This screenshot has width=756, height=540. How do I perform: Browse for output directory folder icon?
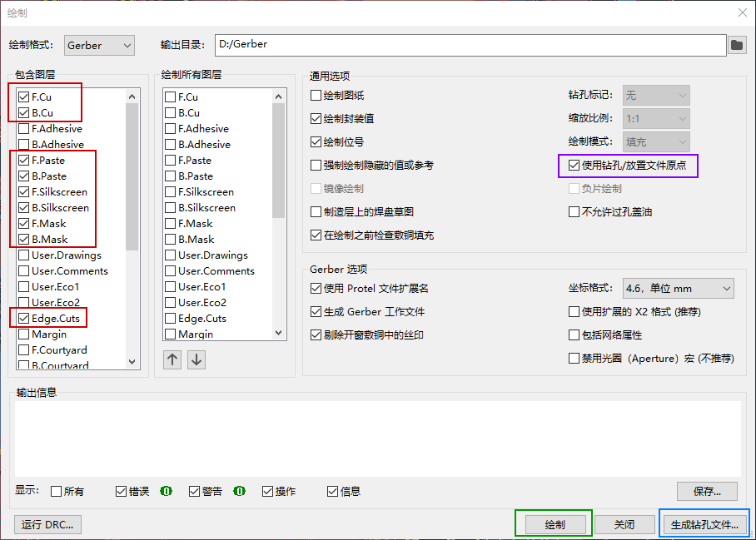pyautogui.click(x=737, y=45)
